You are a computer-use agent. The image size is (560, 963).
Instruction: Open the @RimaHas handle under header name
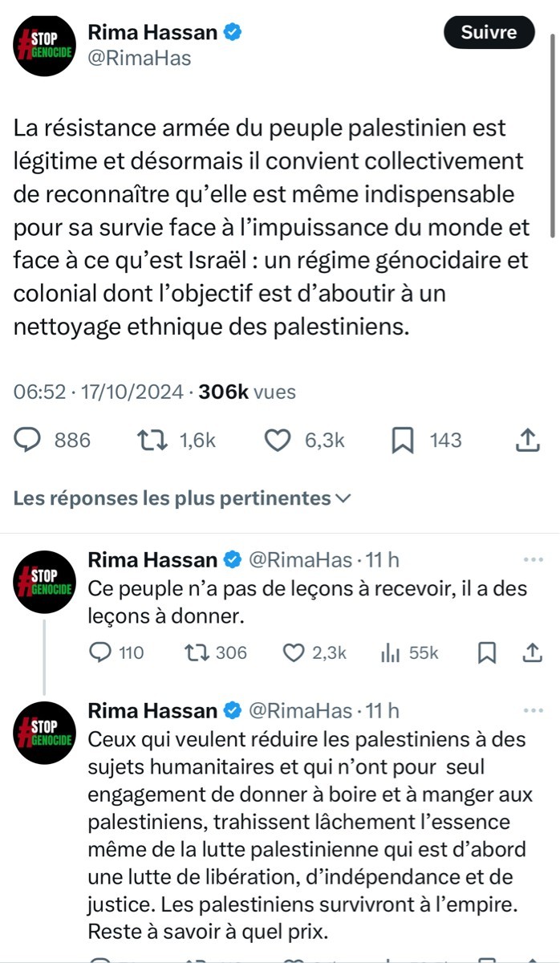point(139,58)
